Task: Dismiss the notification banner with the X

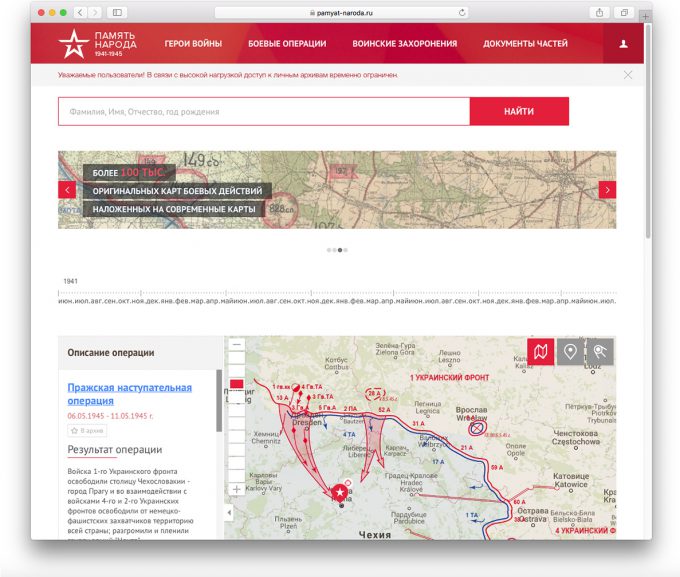Action: 628,75
